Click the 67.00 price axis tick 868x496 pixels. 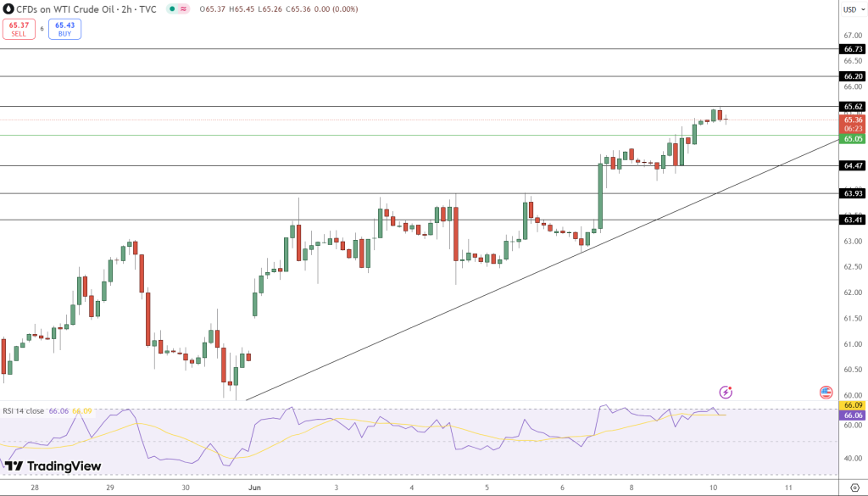coord(853,35)
